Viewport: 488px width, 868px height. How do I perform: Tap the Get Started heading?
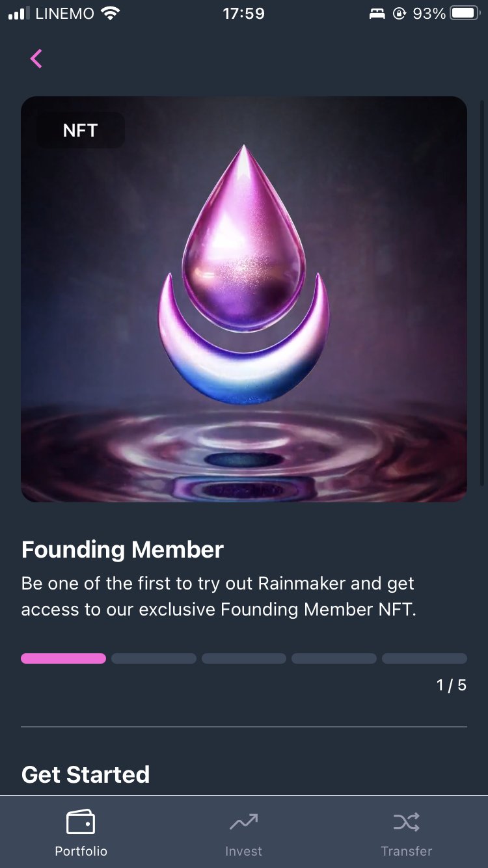pyautogui.click(x=85, y=774)
